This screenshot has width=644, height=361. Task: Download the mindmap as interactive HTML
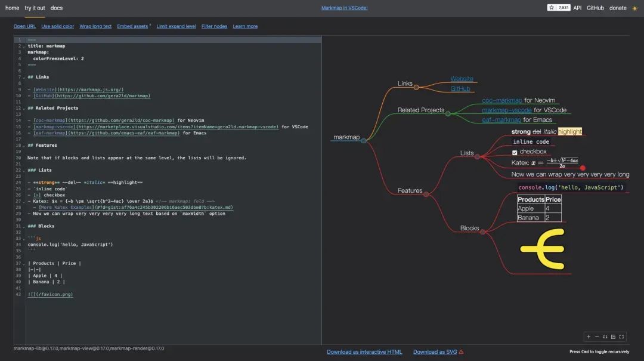click(364, 351)
